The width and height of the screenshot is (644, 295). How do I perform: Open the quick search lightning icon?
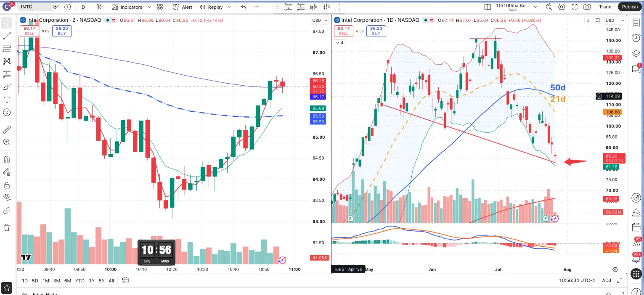click(x=549, y=7)
